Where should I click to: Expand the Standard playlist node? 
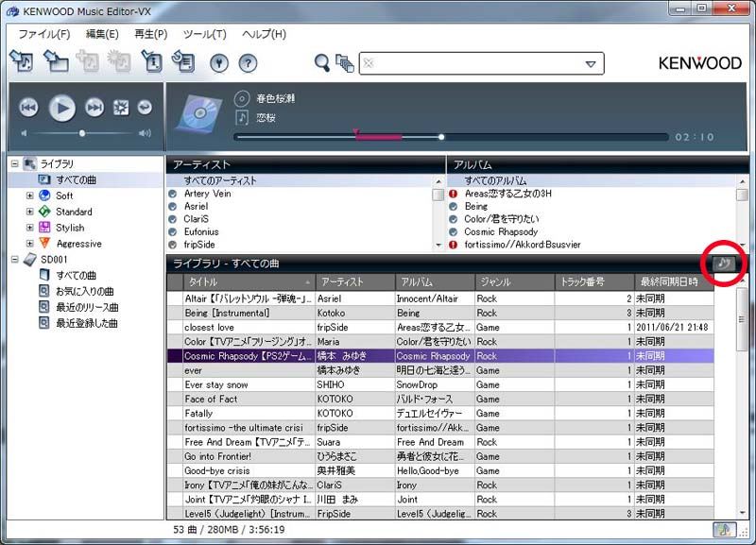[x=30, y=212]
